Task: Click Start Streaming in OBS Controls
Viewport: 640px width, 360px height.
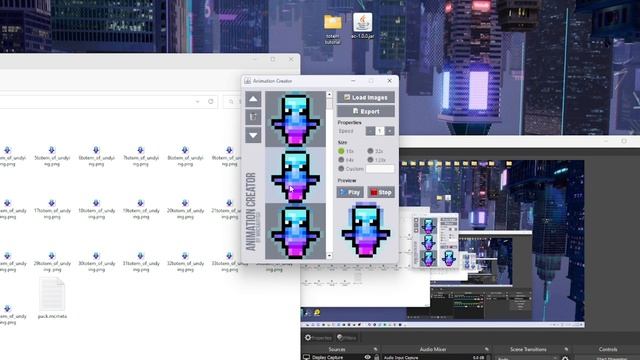Action: coord(611,358)
